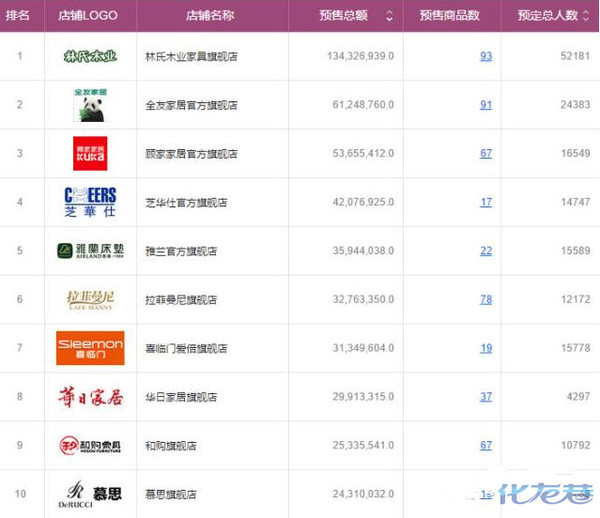
Task: Click presale total 29,913,315.0
Action: point(363,397)
